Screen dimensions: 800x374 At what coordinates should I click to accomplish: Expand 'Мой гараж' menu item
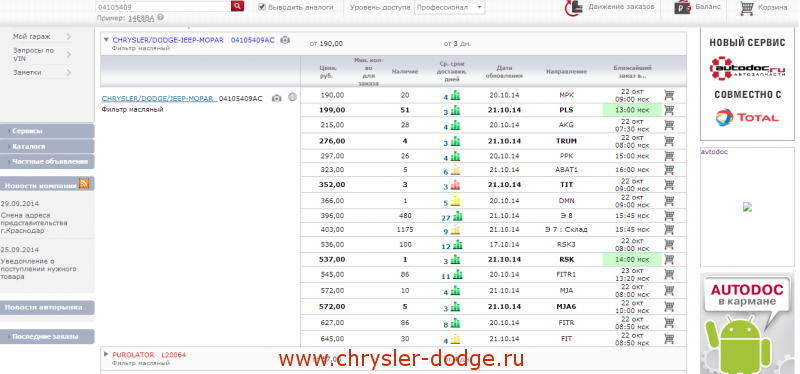[x=41, y=37]
